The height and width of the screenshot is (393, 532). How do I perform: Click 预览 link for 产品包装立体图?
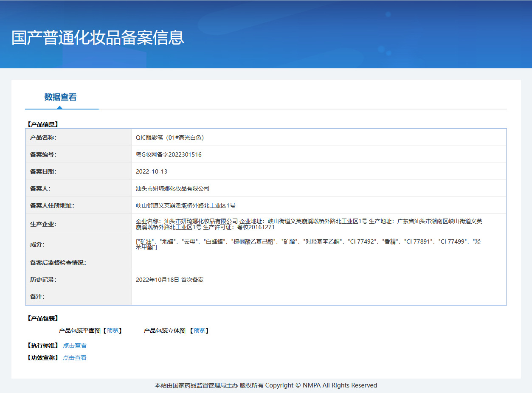[x=199, y=331]
